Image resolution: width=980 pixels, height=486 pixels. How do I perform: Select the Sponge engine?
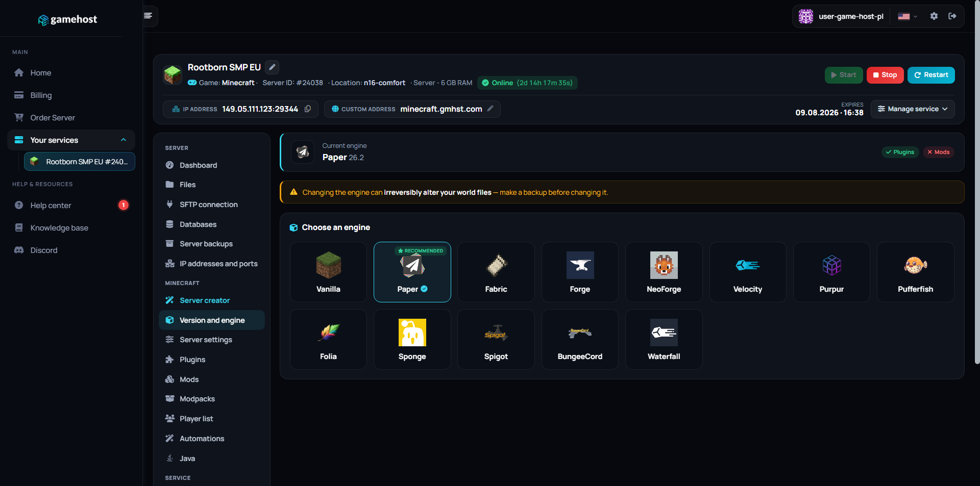point(412,339)
